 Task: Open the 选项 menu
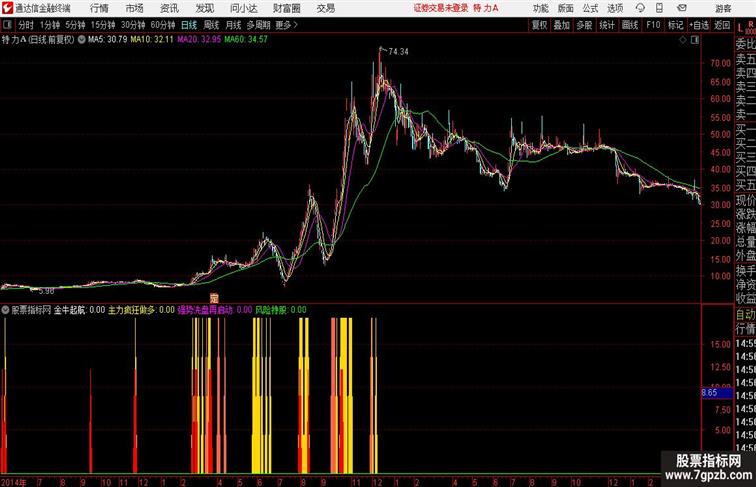coord(615,8)
